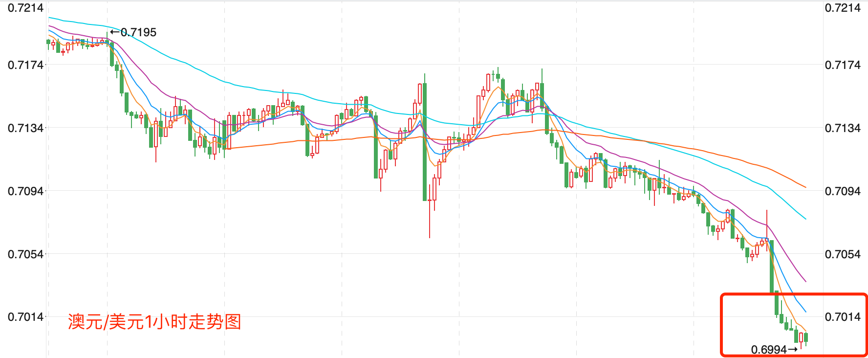Click the right axis 0.7214 label
The width and height of the screenshot is (868, 358).
(843, 8)
